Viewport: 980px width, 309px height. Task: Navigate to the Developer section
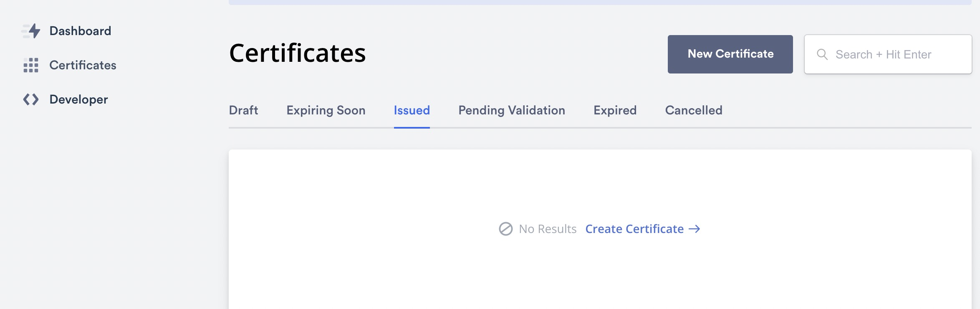[x=78, y=99]
